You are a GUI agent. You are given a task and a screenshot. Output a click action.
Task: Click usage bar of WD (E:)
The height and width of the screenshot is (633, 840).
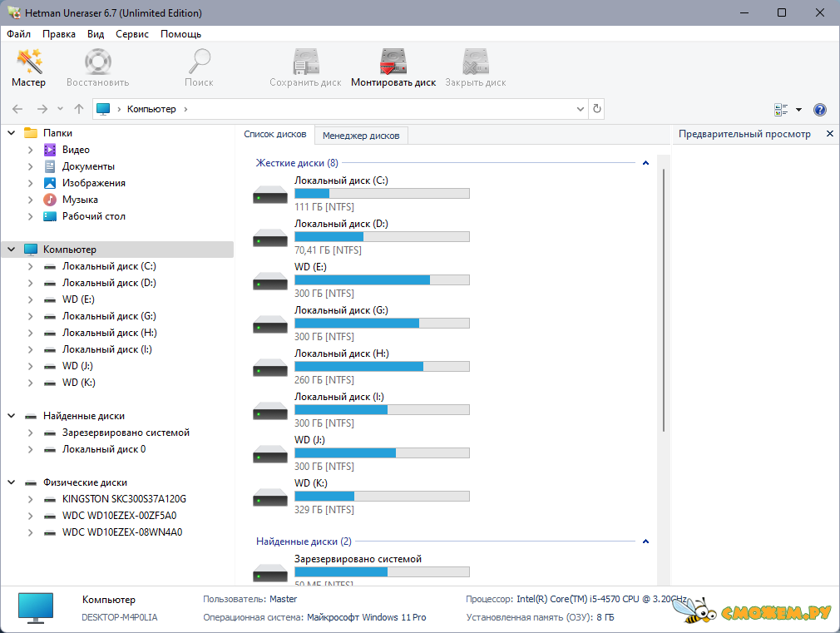(382, 279)
